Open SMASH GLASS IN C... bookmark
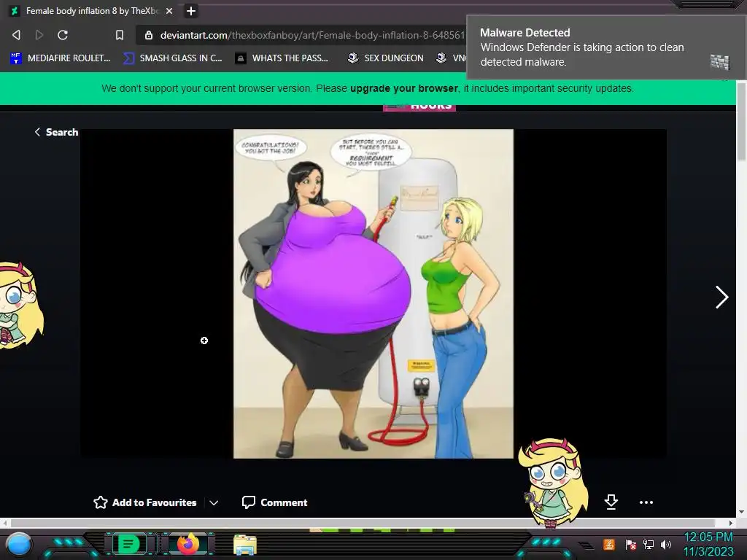 coord(173,58)
